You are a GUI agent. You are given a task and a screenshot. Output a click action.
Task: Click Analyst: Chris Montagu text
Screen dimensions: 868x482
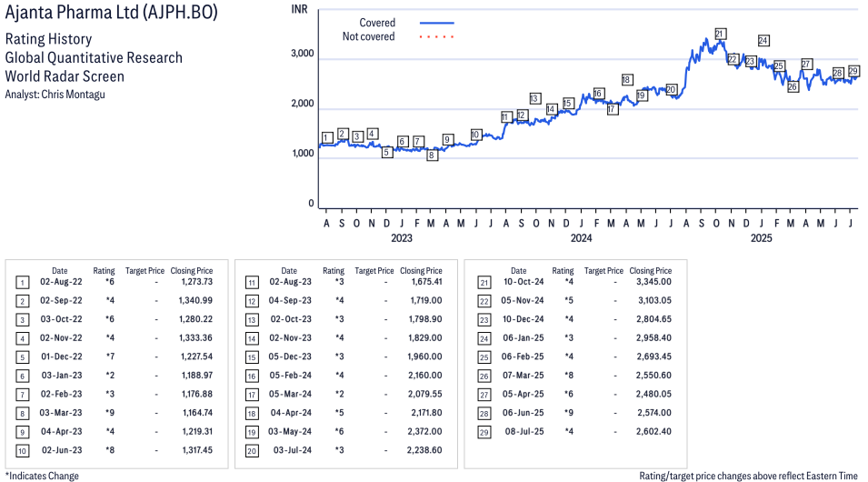pyautogui.click(x=55, y=95)
